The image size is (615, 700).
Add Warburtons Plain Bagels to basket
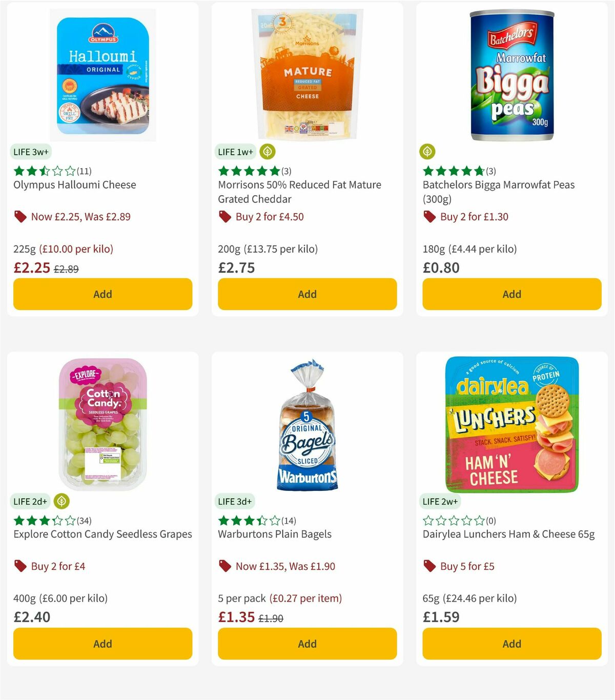(307, 644)
